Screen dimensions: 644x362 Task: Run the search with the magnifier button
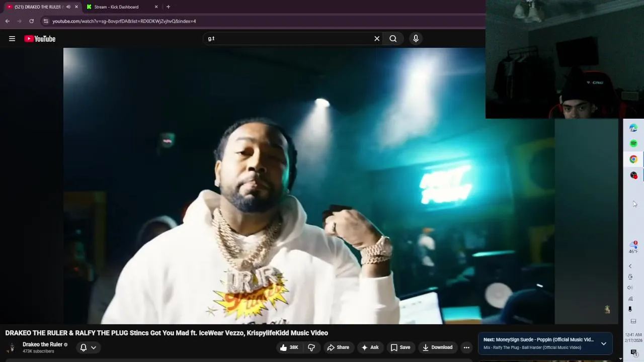tap(393, 39)
